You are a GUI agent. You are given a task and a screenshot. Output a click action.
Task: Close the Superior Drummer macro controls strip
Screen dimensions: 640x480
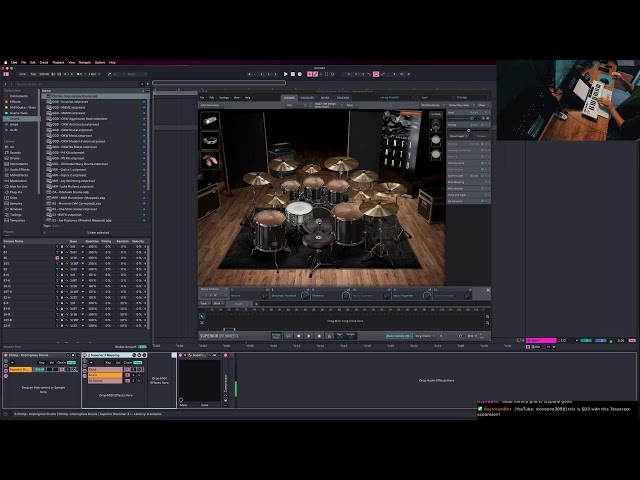point(488,290)
